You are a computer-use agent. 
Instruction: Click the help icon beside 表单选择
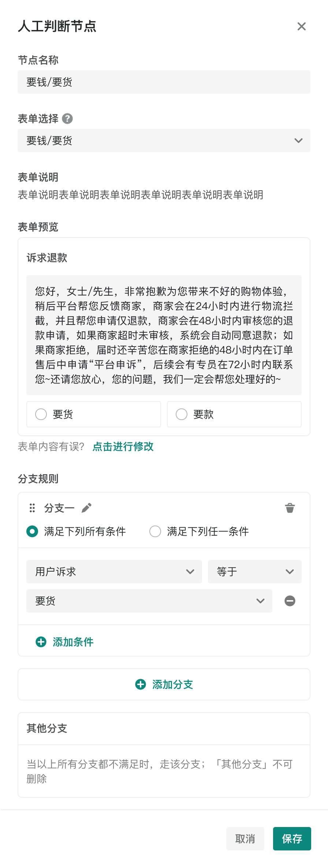(x=67, y=119)
